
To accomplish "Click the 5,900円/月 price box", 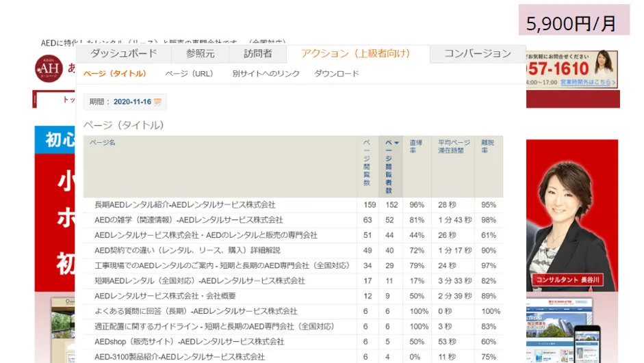I will 574,20.
